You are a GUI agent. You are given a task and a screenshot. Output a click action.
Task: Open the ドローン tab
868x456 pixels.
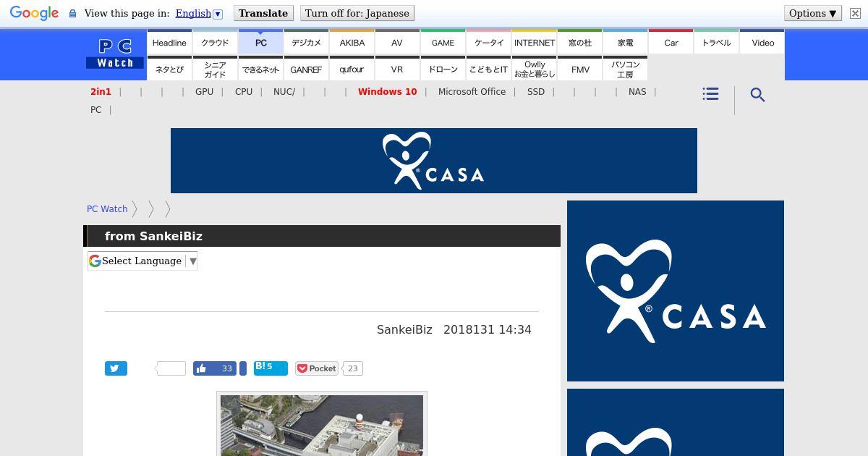click(443, 69)
